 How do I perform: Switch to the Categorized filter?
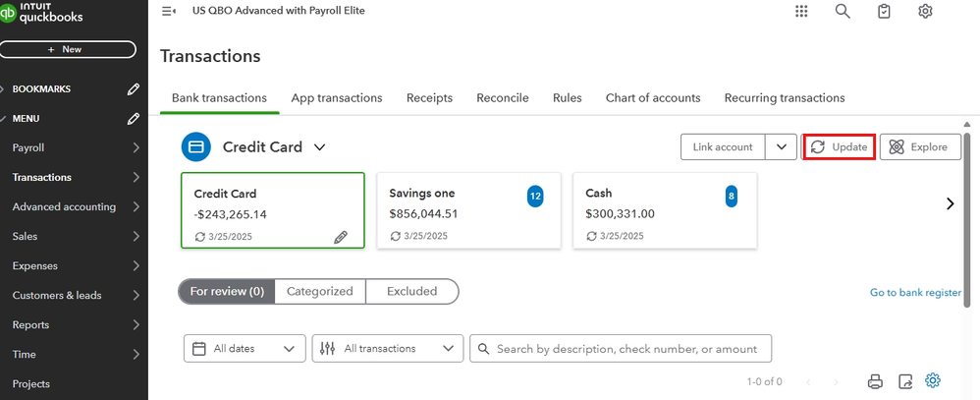(320, 291)
